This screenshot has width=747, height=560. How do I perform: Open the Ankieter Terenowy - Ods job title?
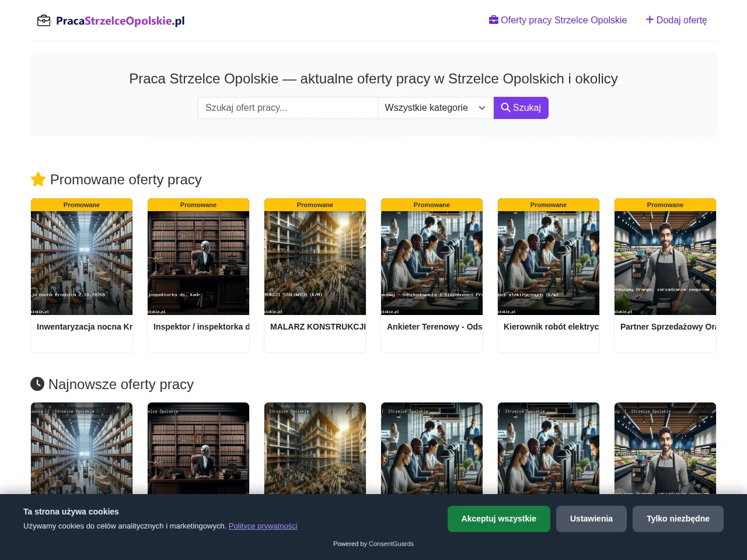[x=435, y=327]
